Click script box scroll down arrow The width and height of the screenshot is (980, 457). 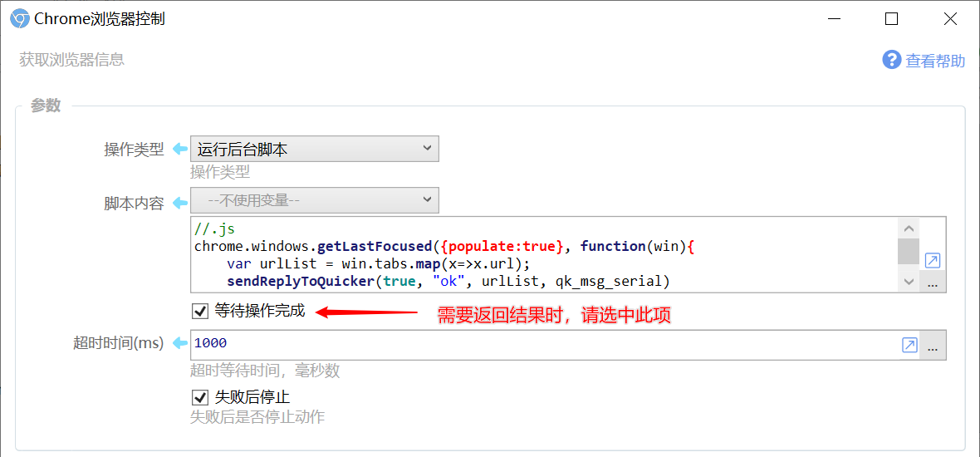909,283
